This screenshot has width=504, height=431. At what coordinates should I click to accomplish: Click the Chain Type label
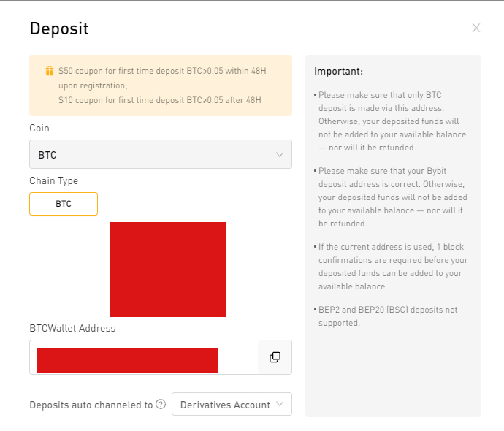click(53, 181)
